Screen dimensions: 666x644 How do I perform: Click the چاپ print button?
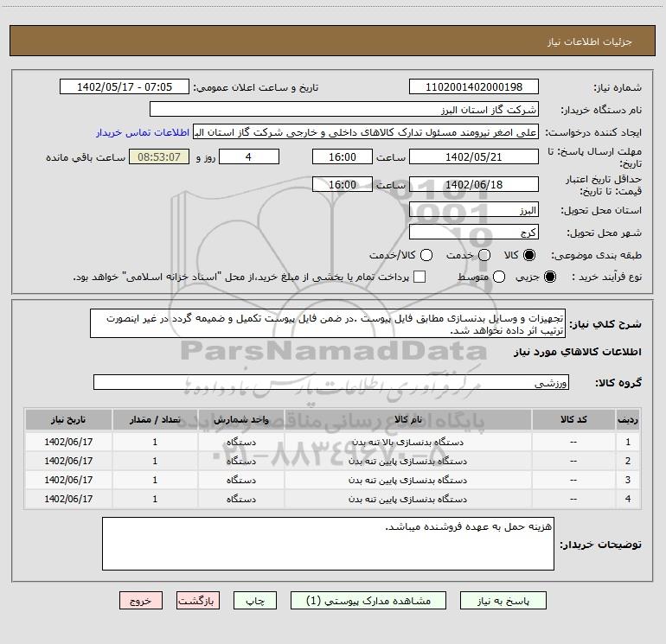click(x=255, y=601)
